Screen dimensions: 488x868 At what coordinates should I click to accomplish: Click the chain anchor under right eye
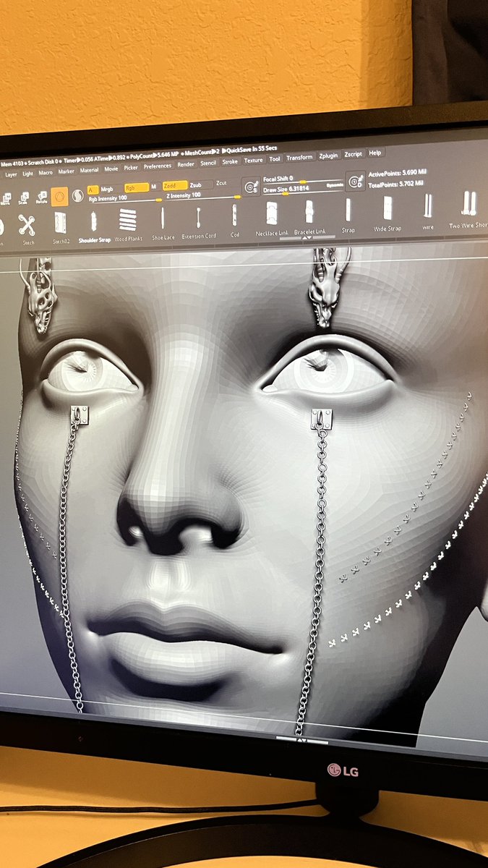321,419
